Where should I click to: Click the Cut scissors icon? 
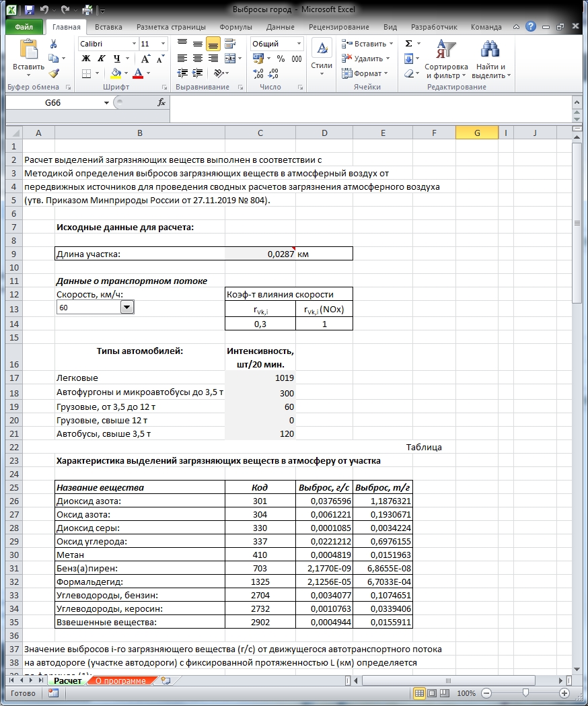54,44
